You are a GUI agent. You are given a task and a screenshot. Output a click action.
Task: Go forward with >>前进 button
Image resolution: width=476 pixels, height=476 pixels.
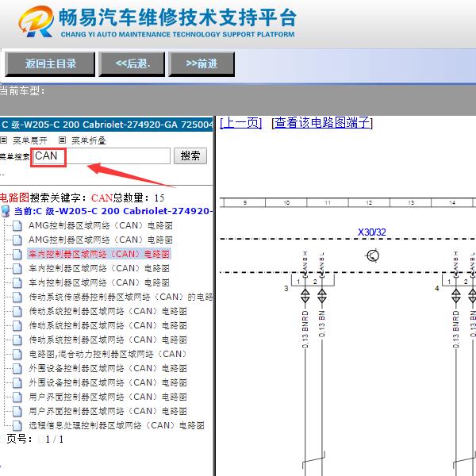point(202,63)
